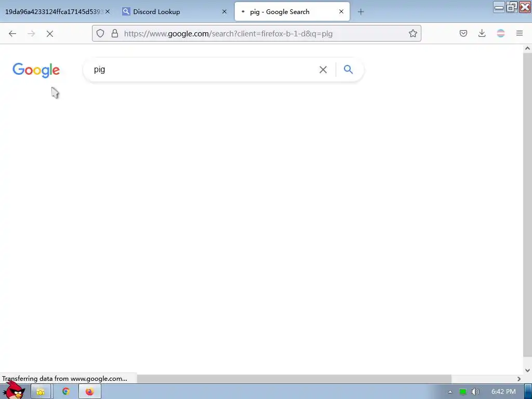Select the pig - Google Search tab
Screen dimensions: 532x399
[x=292, y=11]
